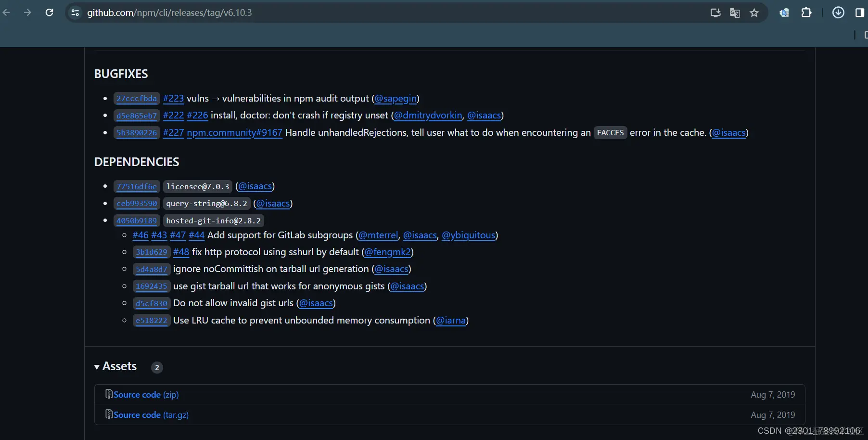
Task: Open commit 1692435
Action: pyautogui.click(x=152, y=286)
